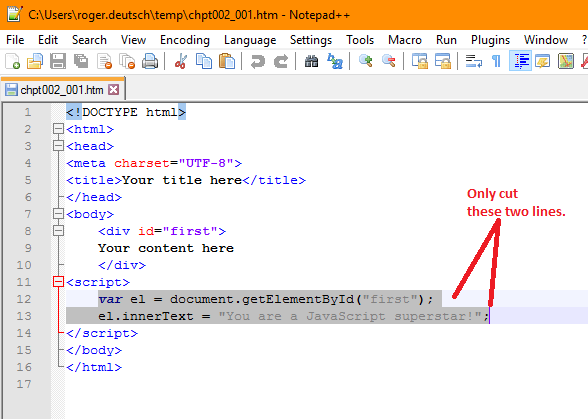This screenshot has width=588, height=419.
Task: Open a file with folder icon
Action: tap(35, 61)
